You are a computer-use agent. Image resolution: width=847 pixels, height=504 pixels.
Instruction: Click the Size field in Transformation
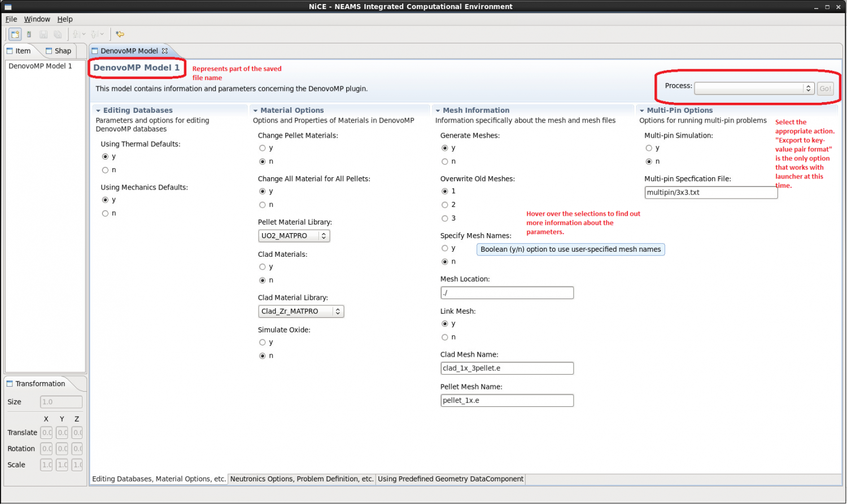coord(62,402)
